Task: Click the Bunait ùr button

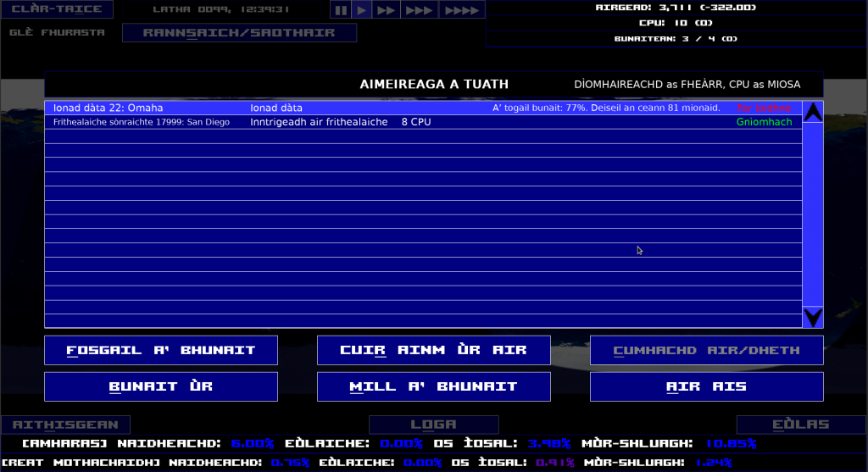Action: tap(161, 386)
